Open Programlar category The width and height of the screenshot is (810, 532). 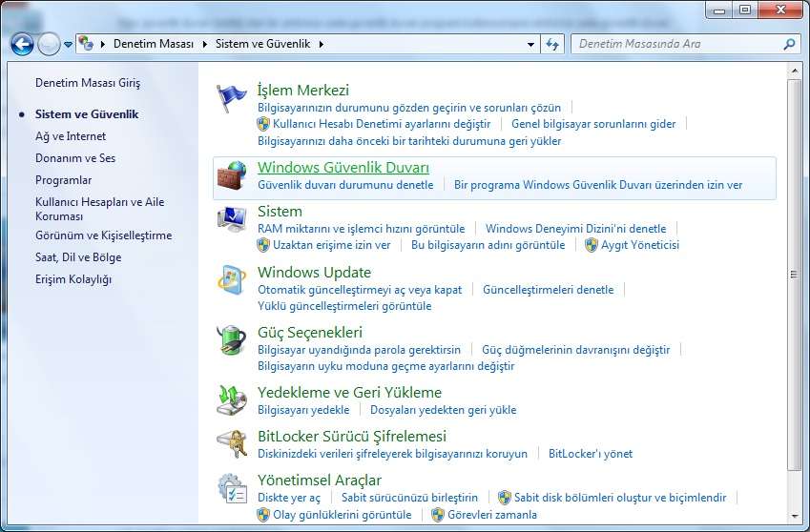64,180
